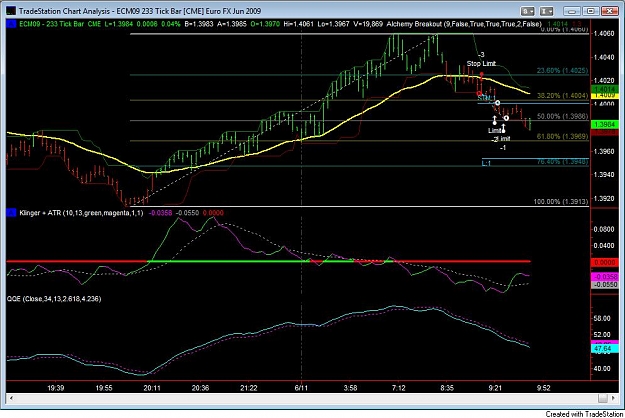
Task: Click the 1.3960 price axis value
Action: coord(604,151)
